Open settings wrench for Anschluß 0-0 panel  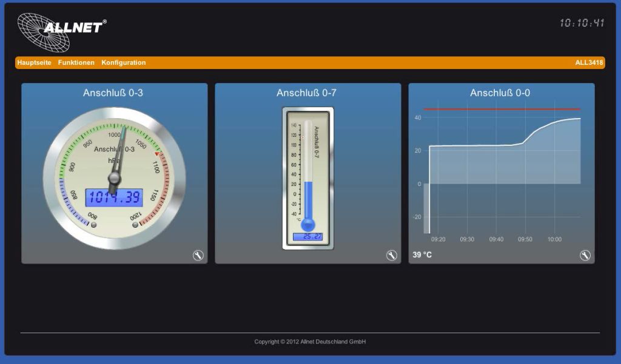[x=585, y=256]
